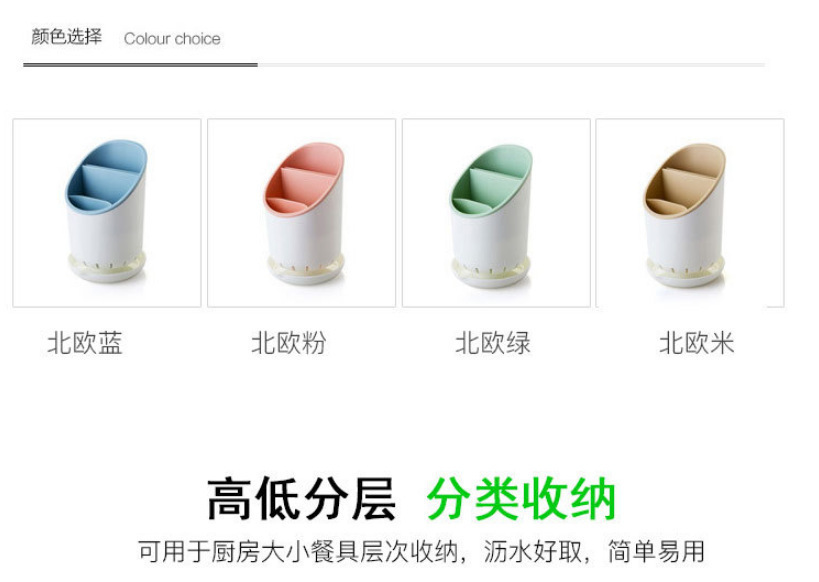Open the 颜色选择 tab heading

click(66, 37)
